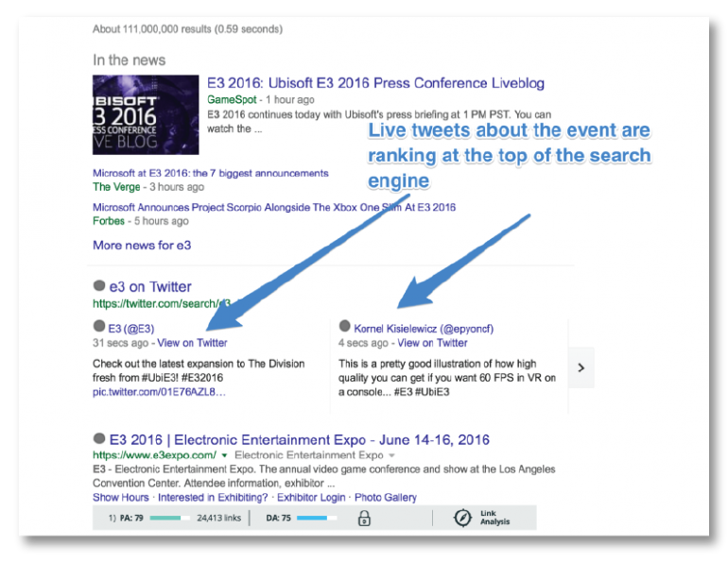Click the PA: 79 progress bar
728x563 pixels.
pos(170,518)
